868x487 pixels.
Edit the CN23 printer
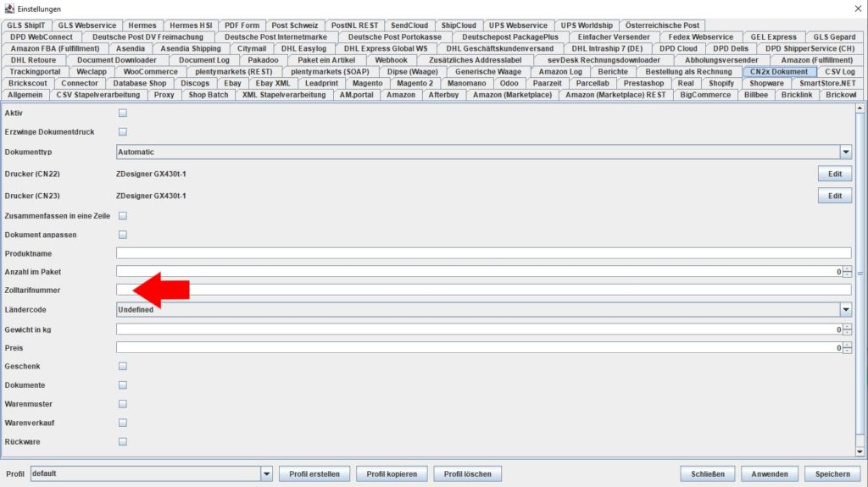tap(835, 196)
